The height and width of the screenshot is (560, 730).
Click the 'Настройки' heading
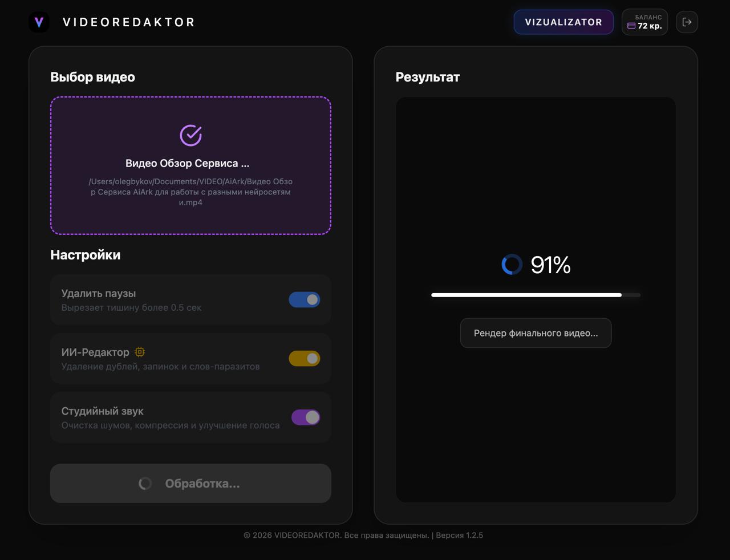pos(86,255)
